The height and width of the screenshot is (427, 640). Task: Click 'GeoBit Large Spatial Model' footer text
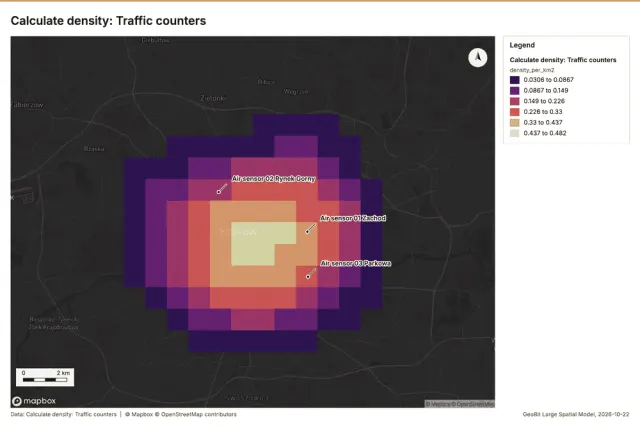pyautogui.click(x=558, y=414)
